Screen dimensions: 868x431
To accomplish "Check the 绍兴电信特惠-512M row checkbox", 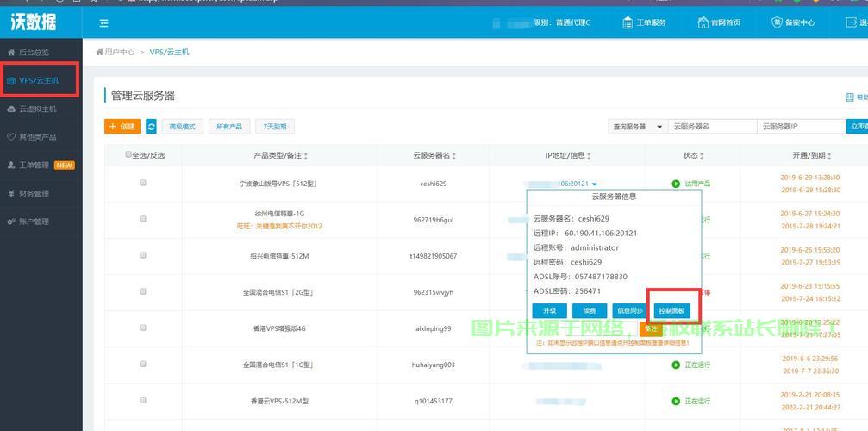I will pyautogui.click(x=143, y=255).
